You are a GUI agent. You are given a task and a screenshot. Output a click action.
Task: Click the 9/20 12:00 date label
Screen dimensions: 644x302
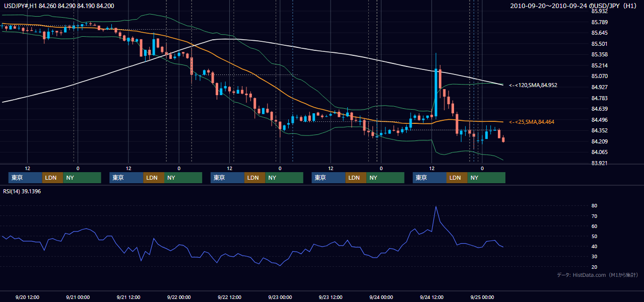28,297
